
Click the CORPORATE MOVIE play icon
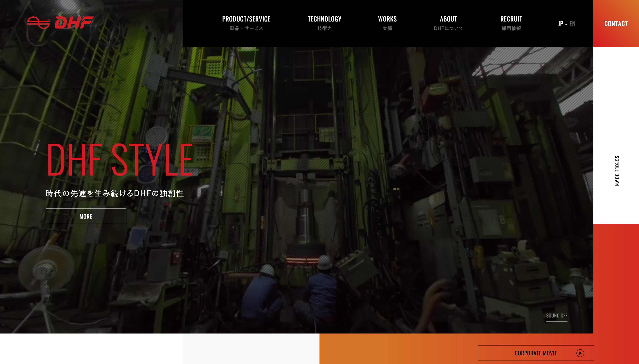pyautogui.click(x=580, y=353)
